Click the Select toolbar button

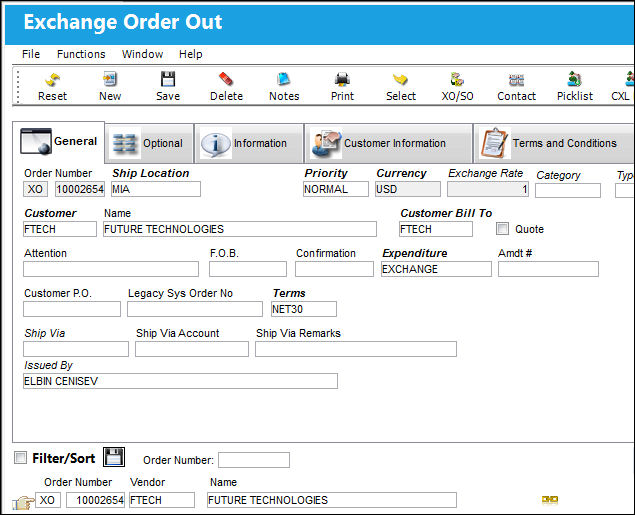(x=401, y=87)
